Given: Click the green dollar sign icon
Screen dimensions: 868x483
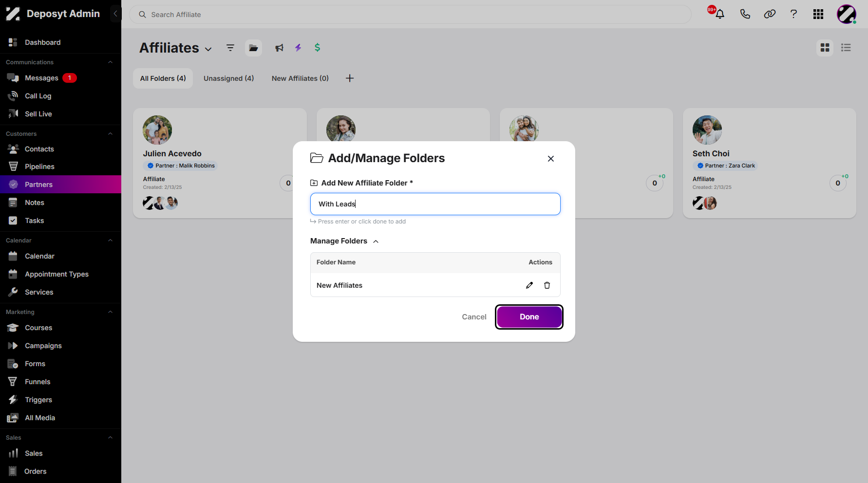Looking at the screenshot, I should (318, 47).
